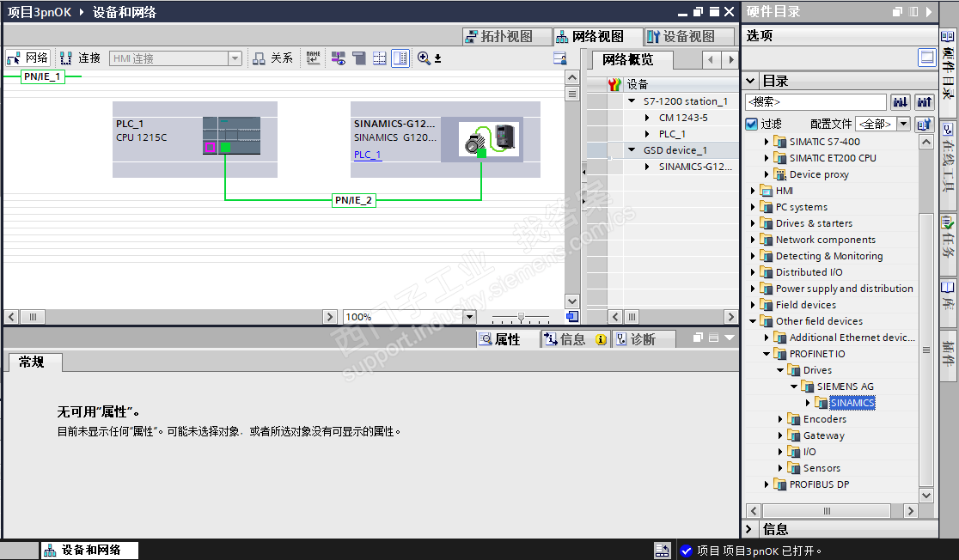Viewport: 959px width, 560px height.
Task: Click the overview tab scroll-left arrow
Action: pos(710,59)
